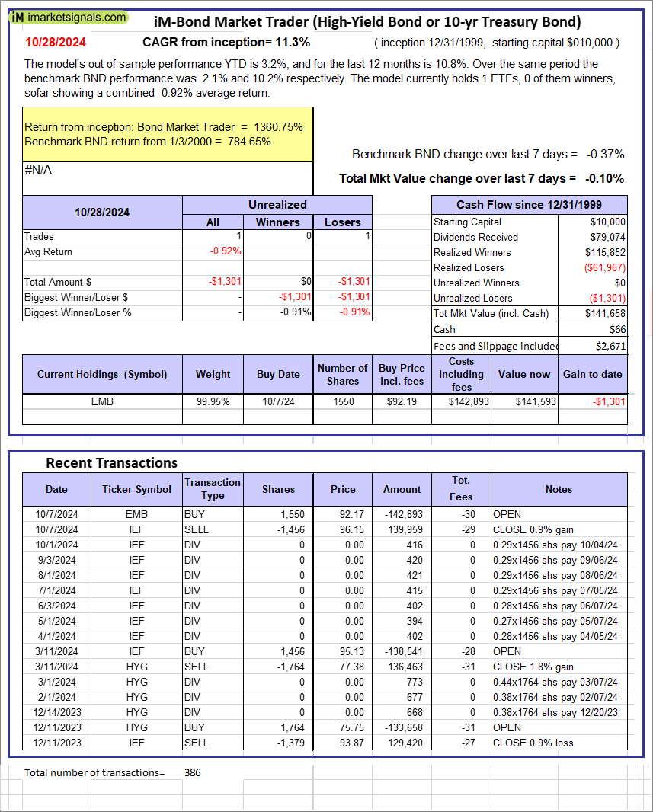Viewport: 653px width, 812px height.
Task: Click the Gain to date column header
Action: (x=592, y=374)
